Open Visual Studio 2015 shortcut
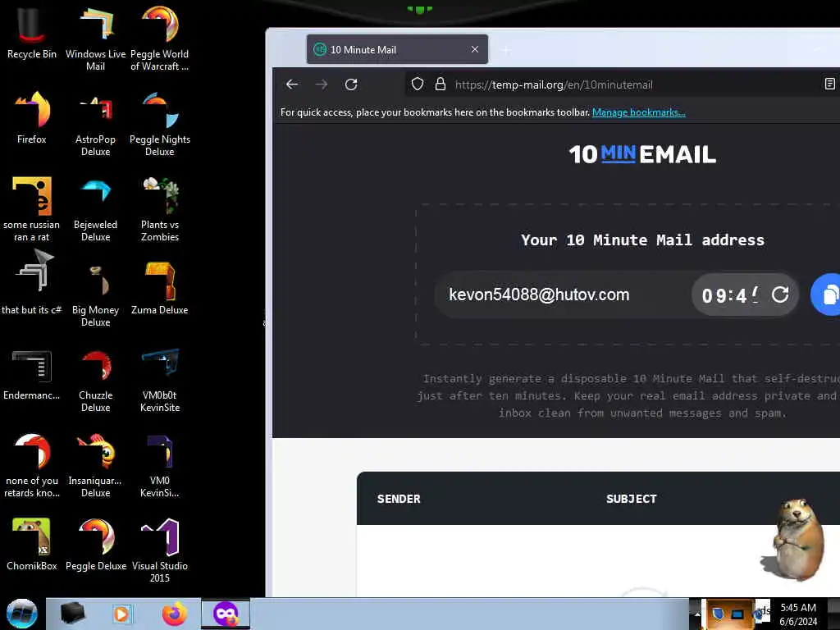 coord(160,550)
